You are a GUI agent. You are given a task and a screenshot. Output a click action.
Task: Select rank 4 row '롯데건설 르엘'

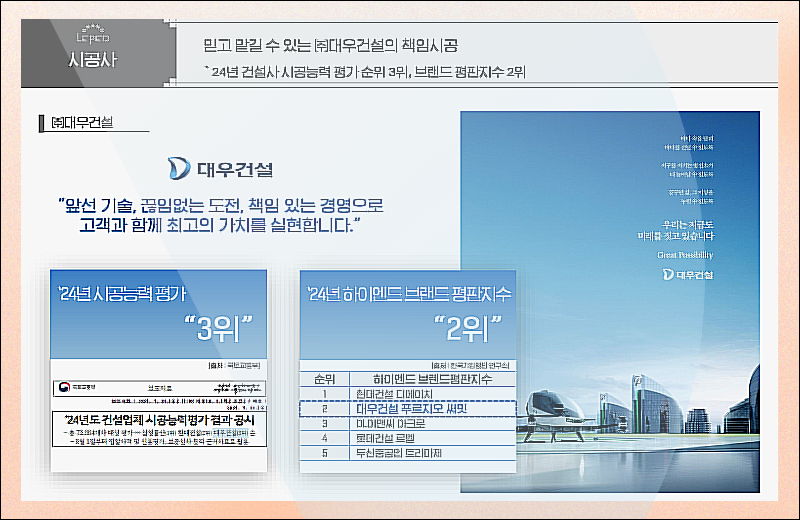pos(408,438)
